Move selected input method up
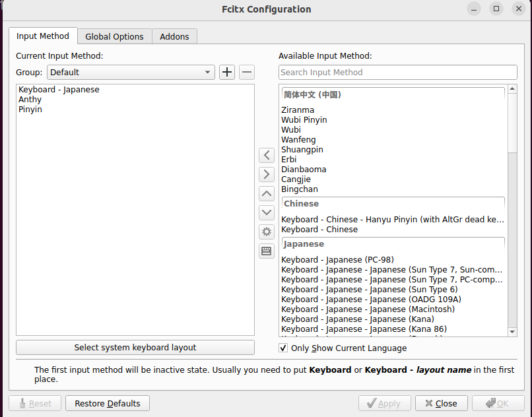This screenshot has width=532, height=417. point(267,194)
